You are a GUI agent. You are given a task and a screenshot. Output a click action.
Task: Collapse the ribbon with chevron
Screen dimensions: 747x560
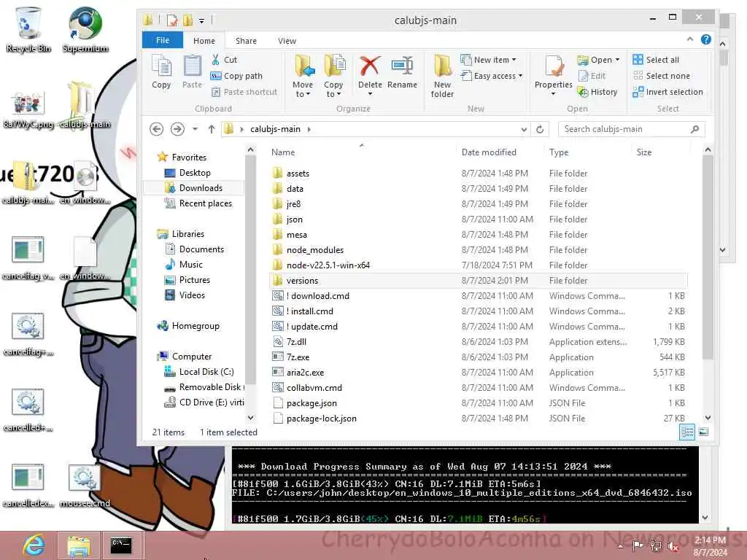tap(690, 39)
